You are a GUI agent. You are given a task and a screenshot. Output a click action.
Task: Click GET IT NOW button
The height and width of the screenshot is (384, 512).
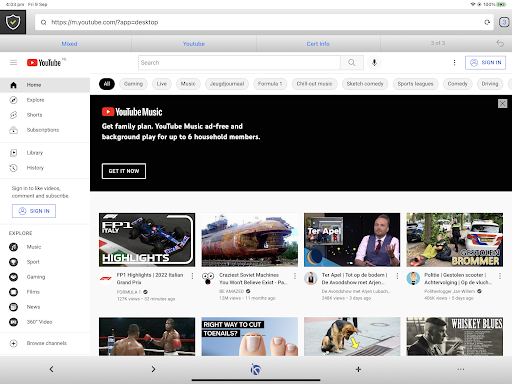pos(124,171)
